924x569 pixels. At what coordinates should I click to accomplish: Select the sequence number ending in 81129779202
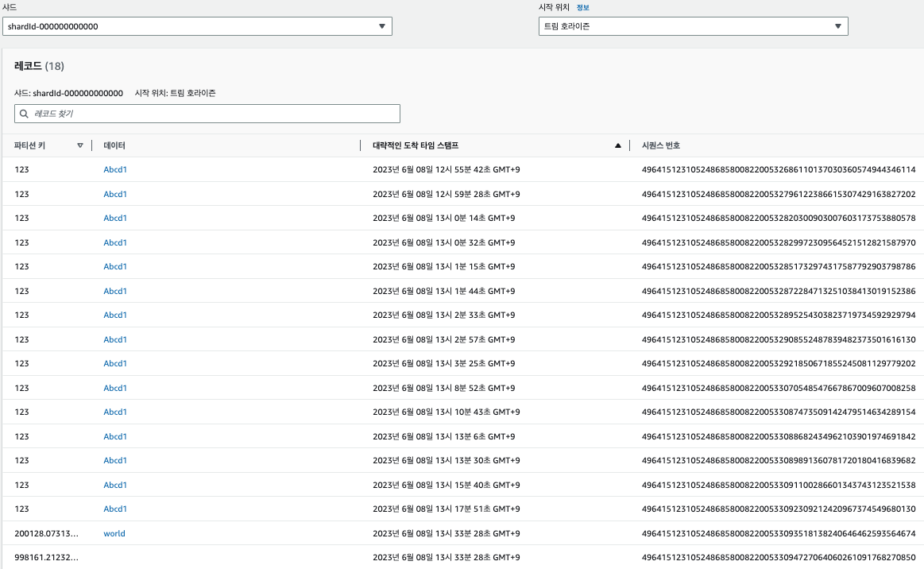click(779, 364)
